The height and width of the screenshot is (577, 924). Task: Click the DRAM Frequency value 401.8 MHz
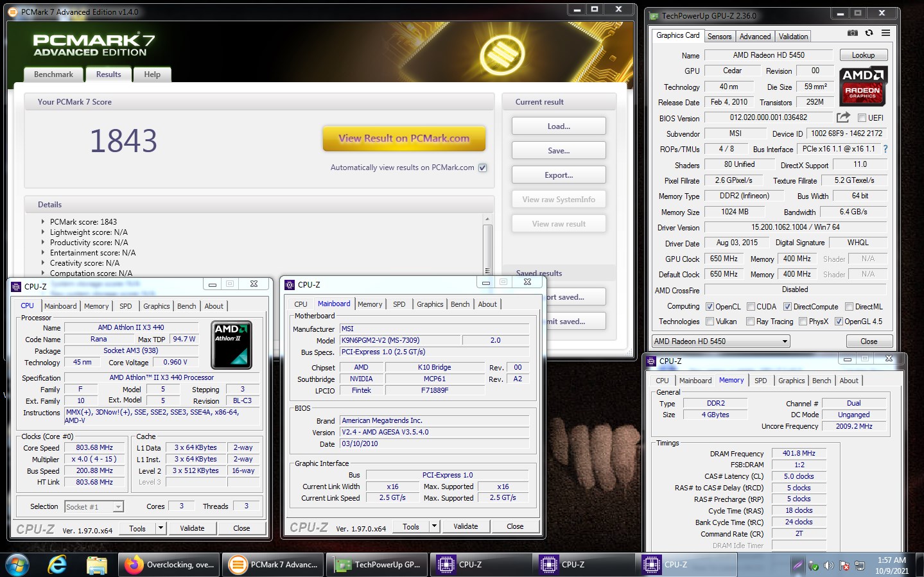tap(799, 453)
